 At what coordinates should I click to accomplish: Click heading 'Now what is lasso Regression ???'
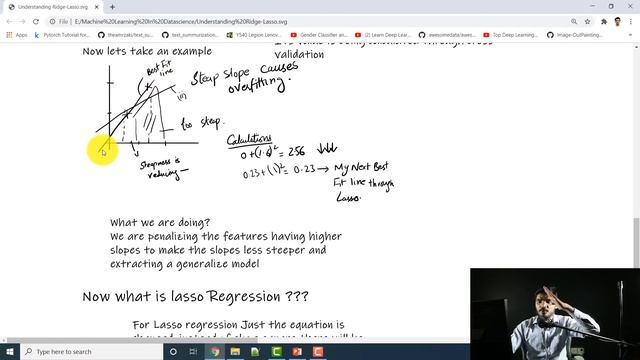pos(196,296)
